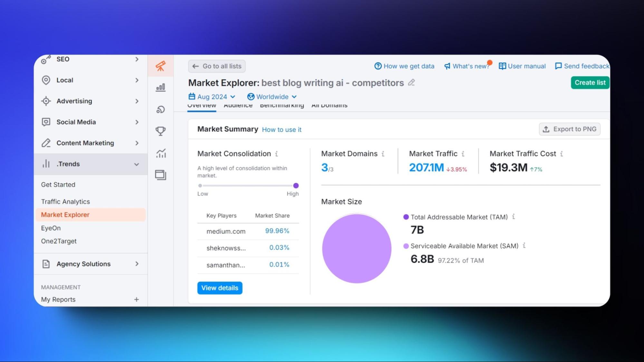Screen dimensions: 644x362
Task: Open Traffic Analytics in sidebar
Action: pos(65,202)
